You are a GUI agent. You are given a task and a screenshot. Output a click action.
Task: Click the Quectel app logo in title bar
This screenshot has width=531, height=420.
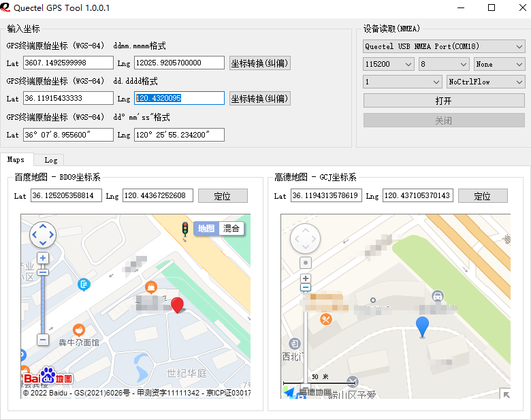[x=5, y=7]
